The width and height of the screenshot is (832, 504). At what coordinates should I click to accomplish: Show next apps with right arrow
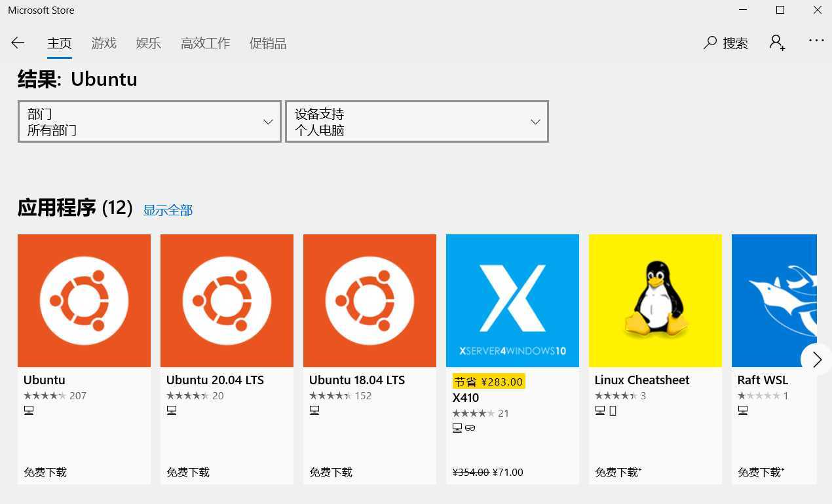pyautogui.click(x=816, y=359)
